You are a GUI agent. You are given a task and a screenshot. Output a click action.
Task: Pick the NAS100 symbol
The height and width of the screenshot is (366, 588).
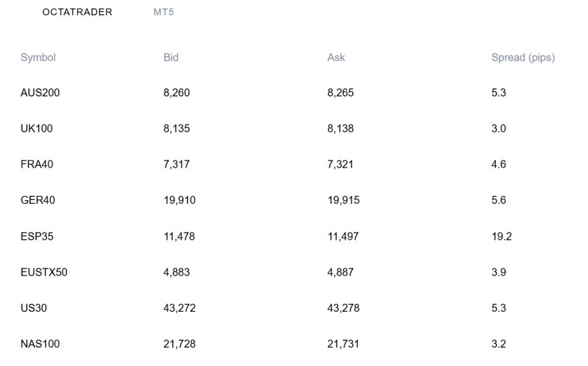tap(40, 344)
